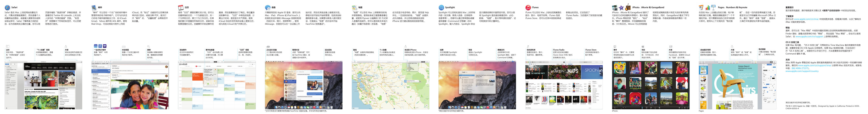Open the Messages conversation screenshot
Screen dimensions: 868x114
[x=304, y=85]
